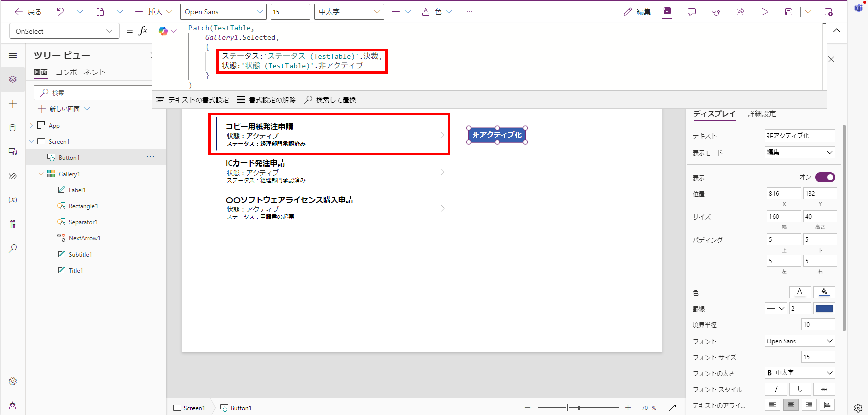This screenshot has height=415, width=868.
Task: Click the blue border color swatch
Action: (x=824, y=308)
